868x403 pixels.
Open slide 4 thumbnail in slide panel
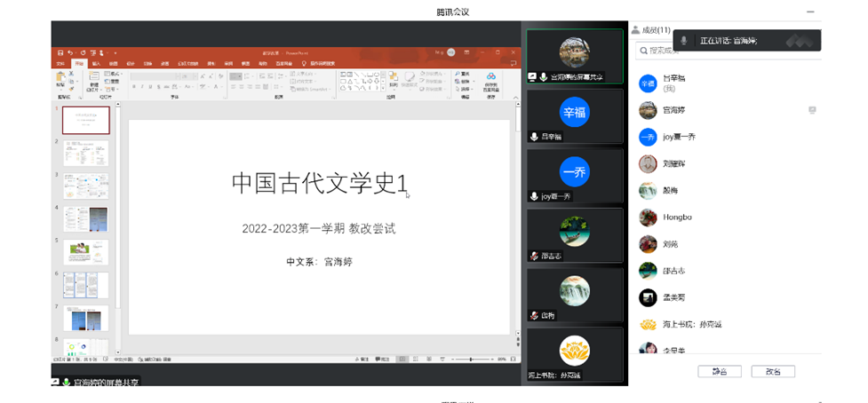(x=85, y=219)
